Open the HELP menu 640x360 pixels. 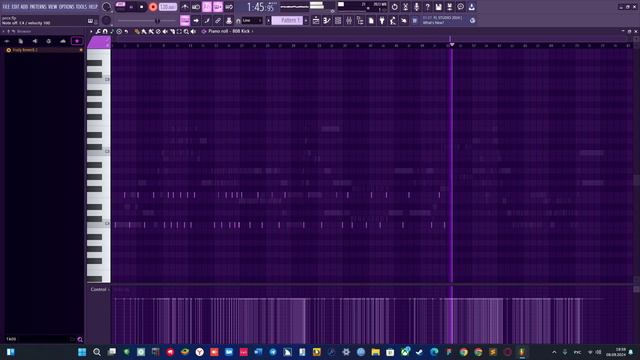(93, 7)
